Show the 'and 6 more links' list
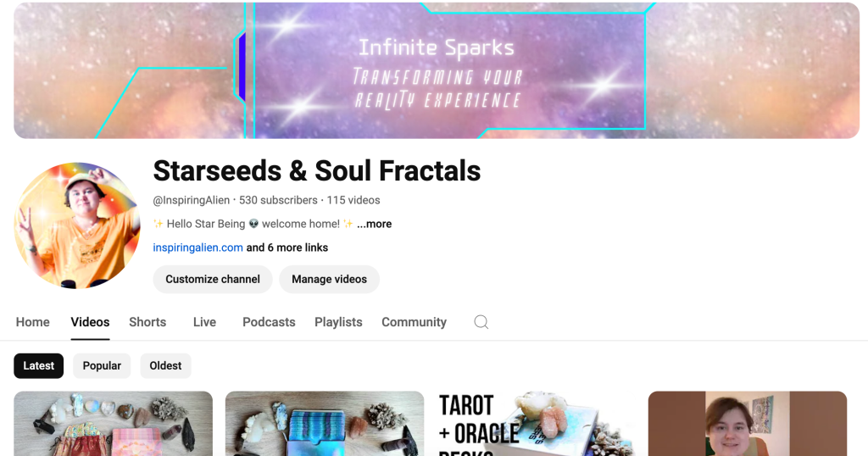This screenshot has width=868, height=456. click(x=287, y=247)
